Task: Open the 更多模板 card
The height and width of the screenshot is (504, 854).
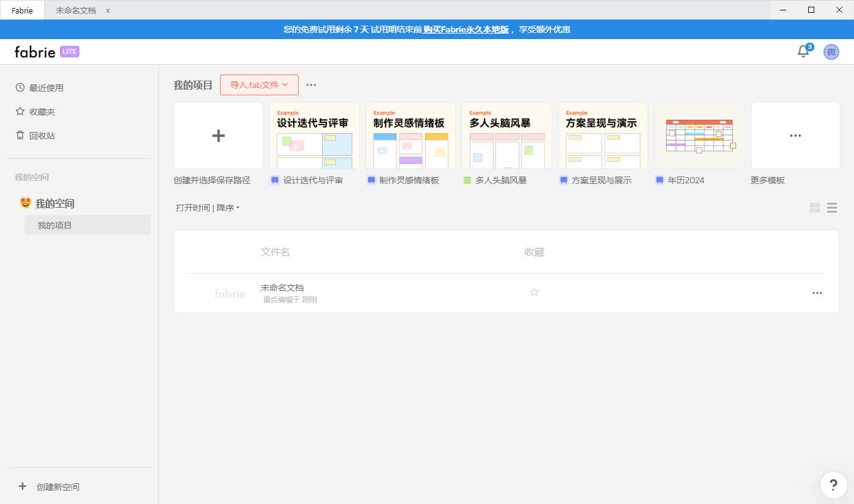Action: tap(795, 136)
